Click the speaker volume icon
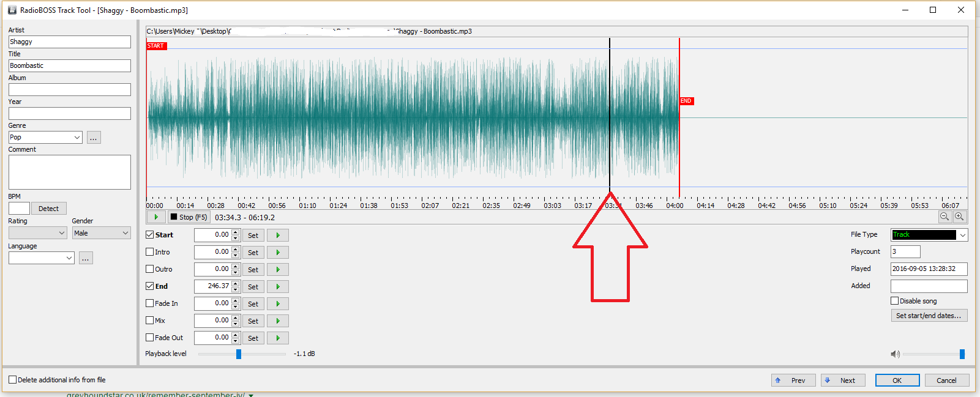Viewport: 980px width, 397px height. tap(895, 354)
